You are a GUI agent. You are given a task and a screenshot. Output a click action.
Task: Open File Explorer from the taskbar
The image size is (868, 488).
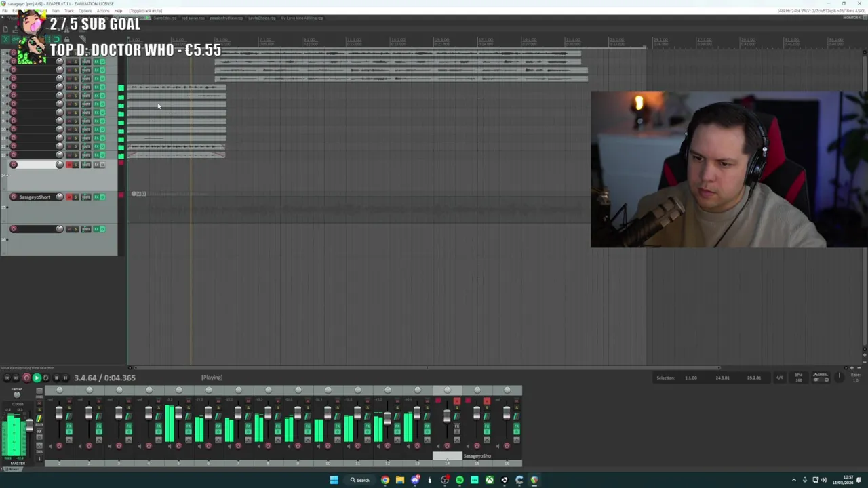tap(399, 480)
